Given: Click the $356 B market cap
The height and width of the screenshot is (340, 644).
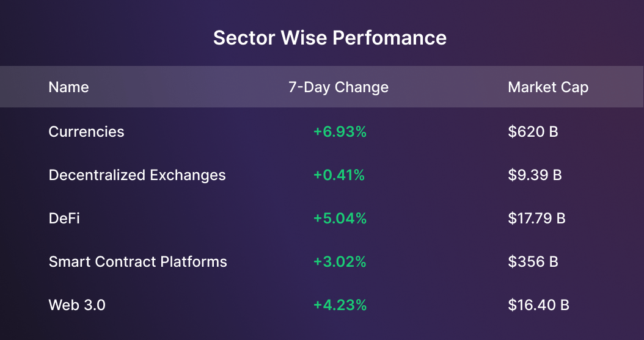Looking at the screenshot, I should [x=533, y=262].
